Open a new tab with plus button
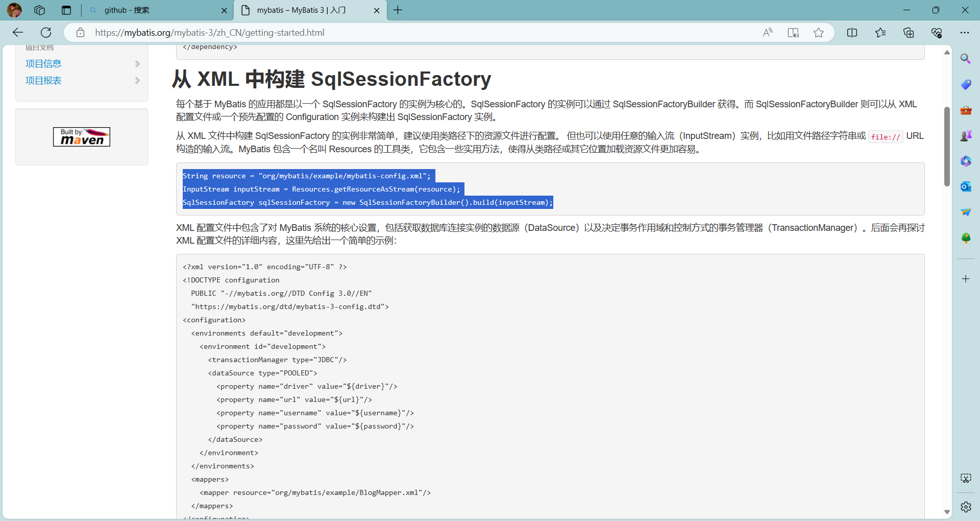Screen dimensions: 980x521 pos(398,10)
